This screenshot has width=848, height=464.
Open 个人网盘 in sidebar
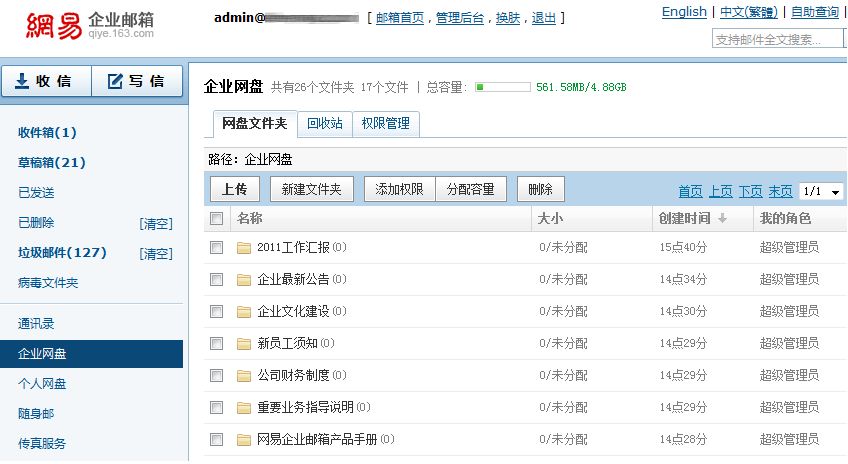42,384
